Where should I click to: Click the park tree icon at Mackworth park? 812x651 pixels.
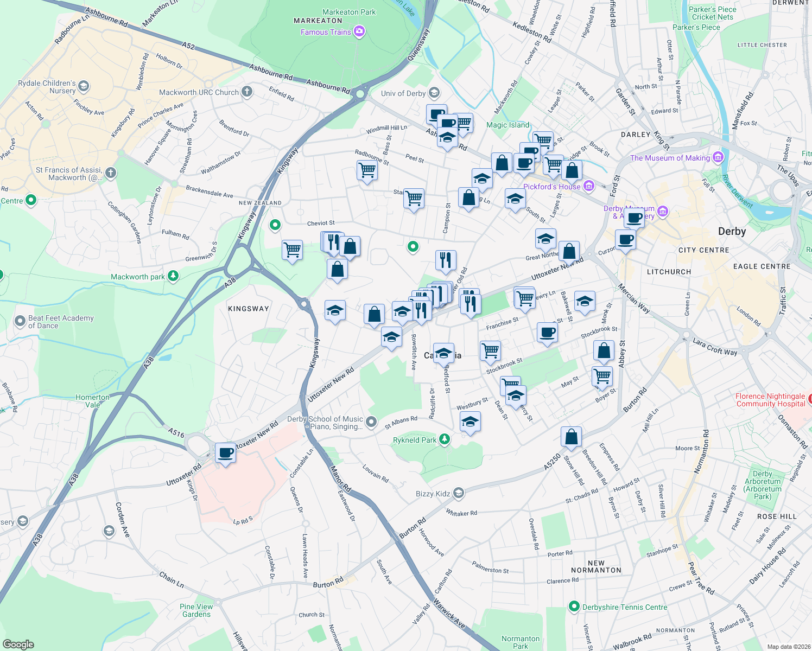(172, 276)
